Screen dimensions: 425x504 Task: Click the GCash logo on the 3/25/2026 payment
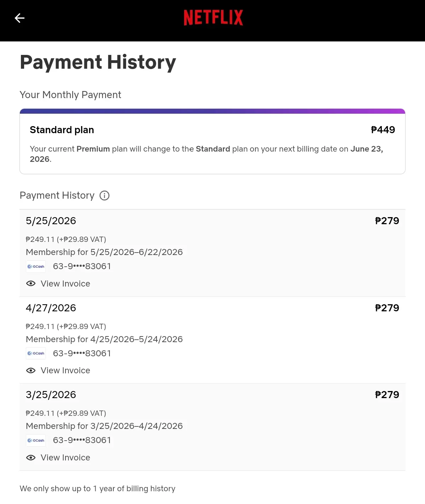[36, 440]
